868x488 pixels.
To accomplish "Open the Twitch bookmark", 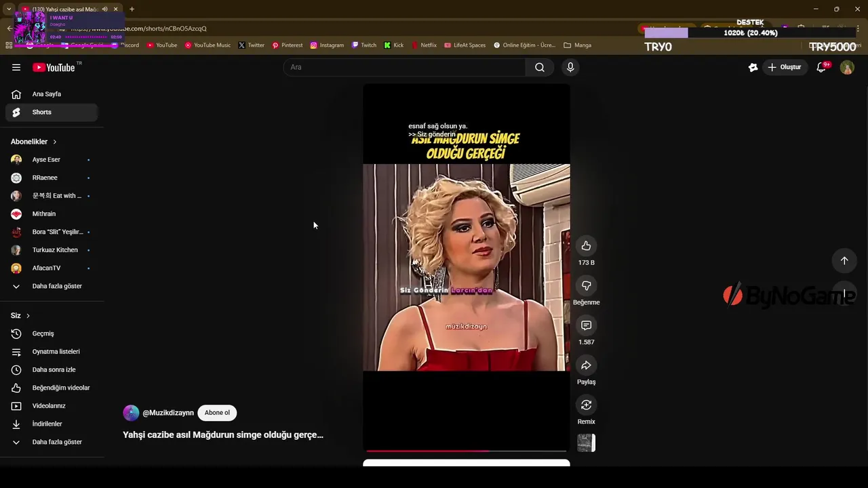I will tap(363, 45).
